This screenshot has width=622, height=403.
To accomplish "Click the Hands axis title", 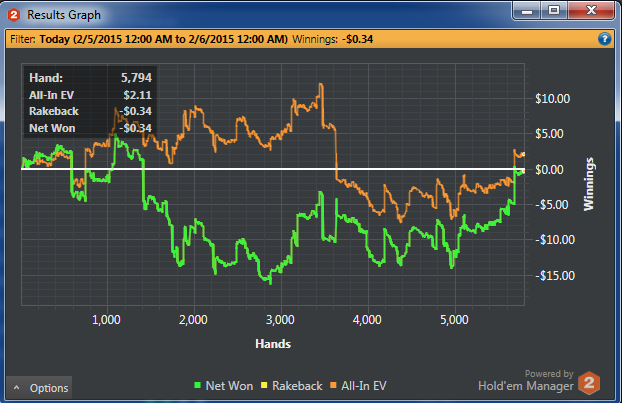I will pyautogui.click(x=273, y=344).
